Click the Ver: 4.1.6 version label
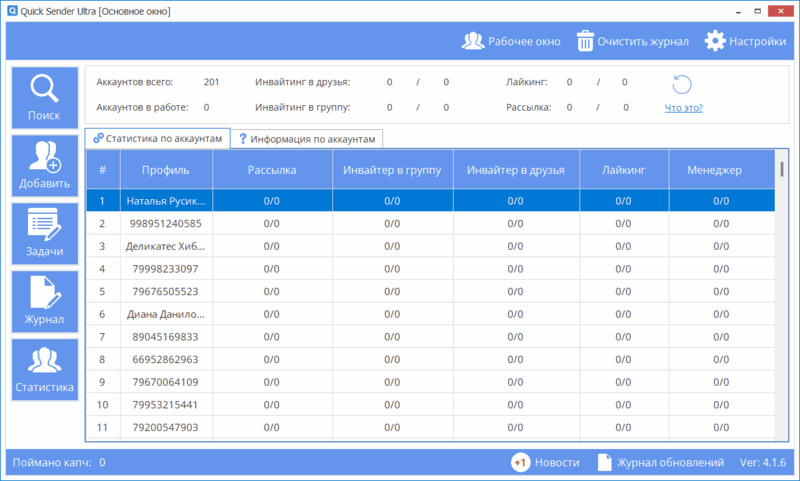This screenshot has width=800, height=481. click(x=763, y=463)
